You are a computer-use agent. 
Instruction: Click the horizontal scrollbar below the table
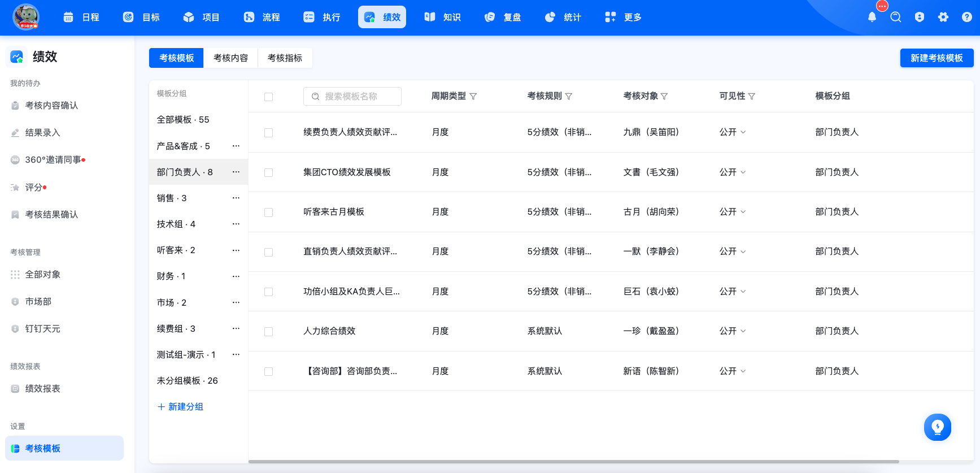573,462
